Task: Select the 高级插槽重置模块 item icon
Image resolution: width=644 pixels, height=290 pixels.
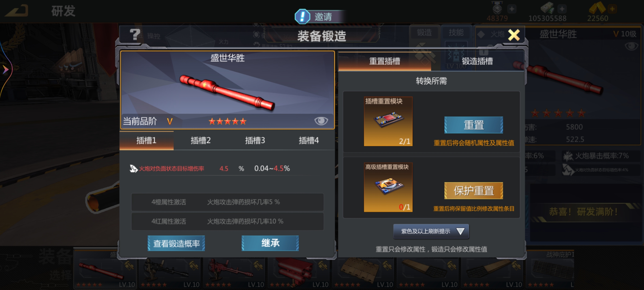Action: 388,187
